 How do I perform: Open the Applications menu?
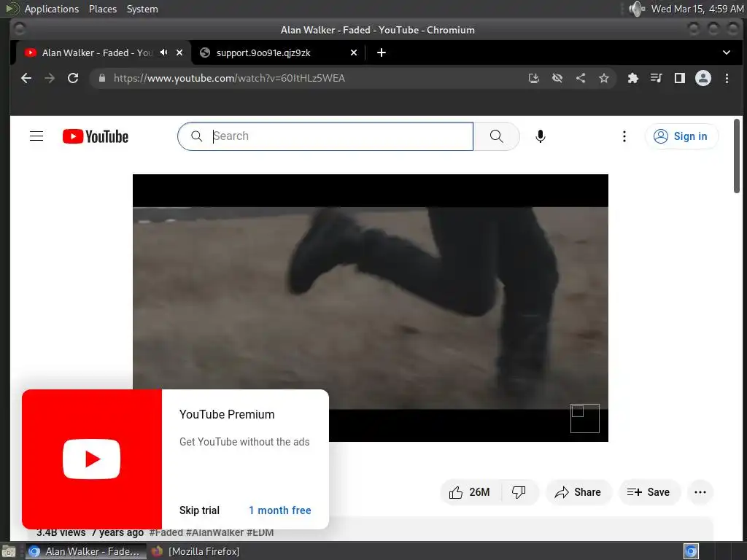point(52,9)
